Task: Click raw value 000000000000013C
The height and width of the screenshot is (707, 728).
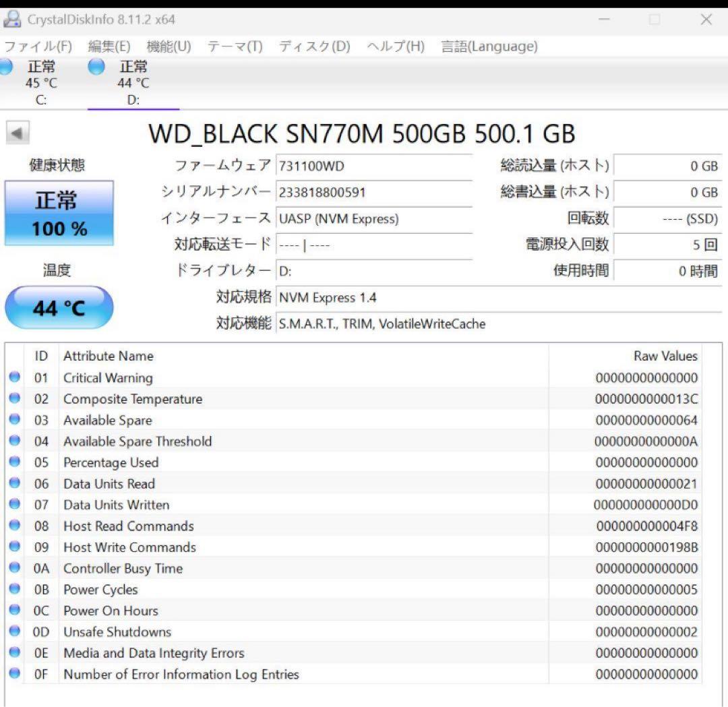Action: [x=646, y=399]
